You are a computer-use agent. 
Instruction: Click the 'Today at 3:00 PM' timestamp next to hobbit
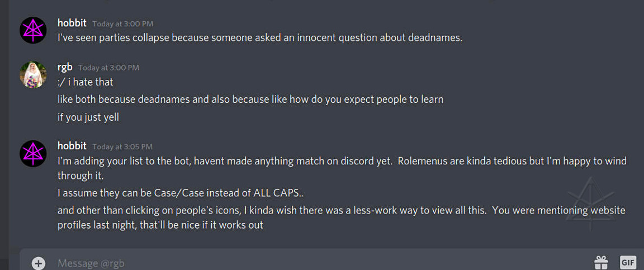coord(122,24)
